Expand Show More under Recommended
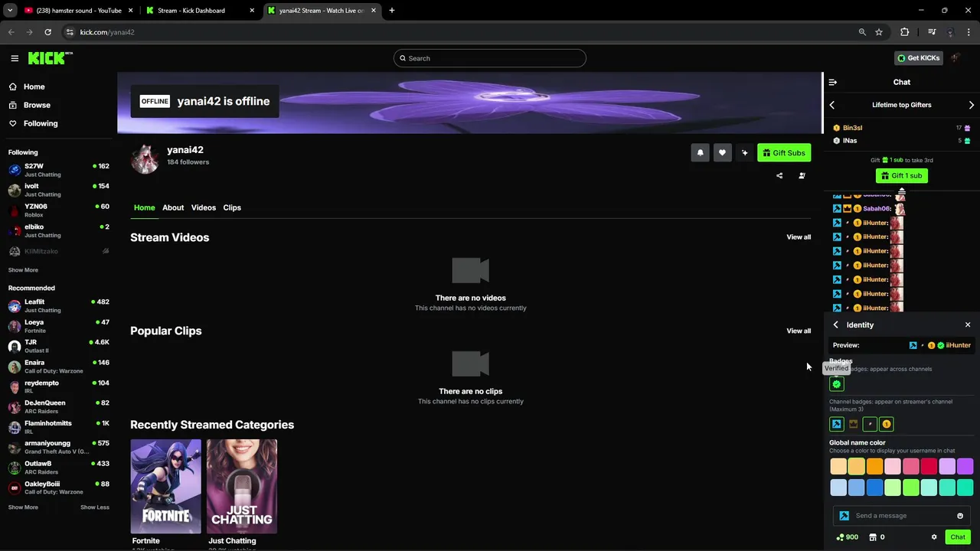980x551 pixels. [23, 507]
